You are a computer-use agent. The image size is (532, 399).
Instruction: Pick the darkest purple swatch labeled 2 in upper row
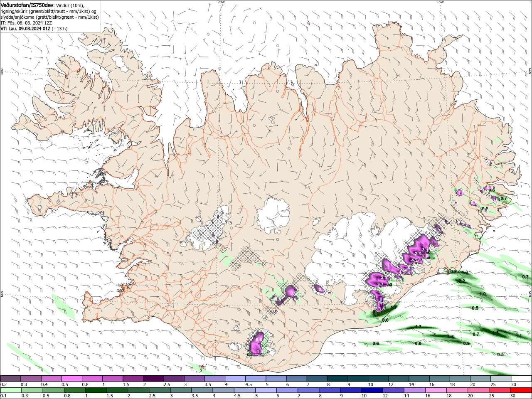(x=153, y=379)
